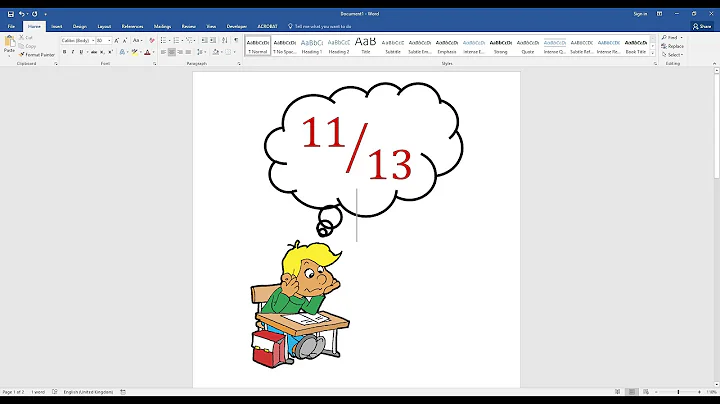This screenshot has width=720, height=404.
Task: Sort the selected paragraphs A-Z
Action: coord(225,40)
